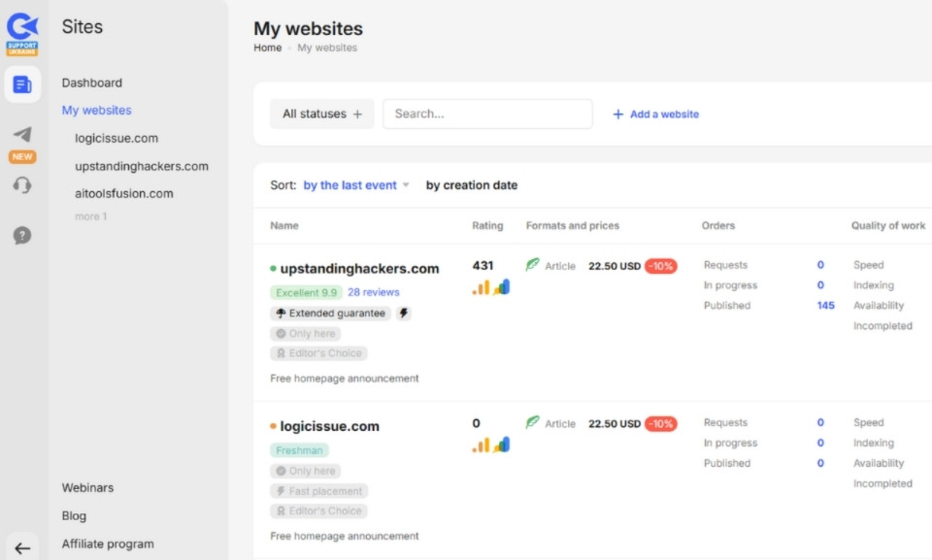Click the plus icon beside Add a website
This screenshot has width=932, height=560.
point(618,115)
